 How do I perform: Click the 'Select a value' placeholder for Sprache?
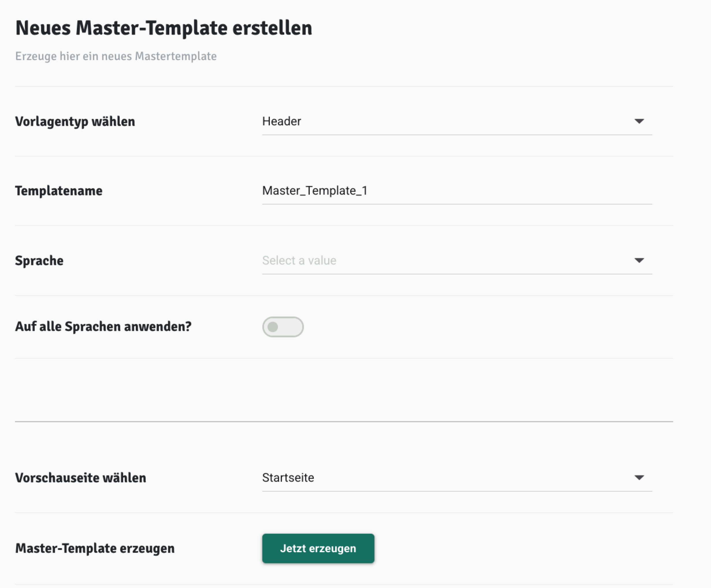(299, 260)
